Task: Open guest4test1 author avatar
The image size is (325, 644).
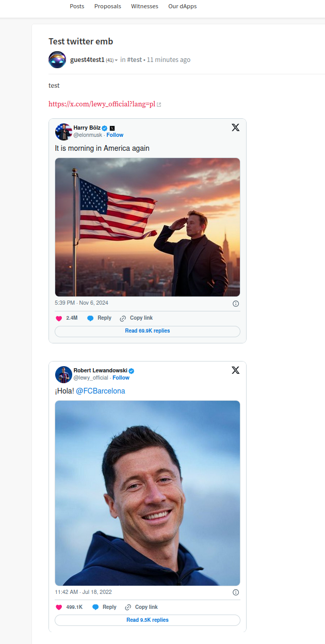Action: (57, 60)
